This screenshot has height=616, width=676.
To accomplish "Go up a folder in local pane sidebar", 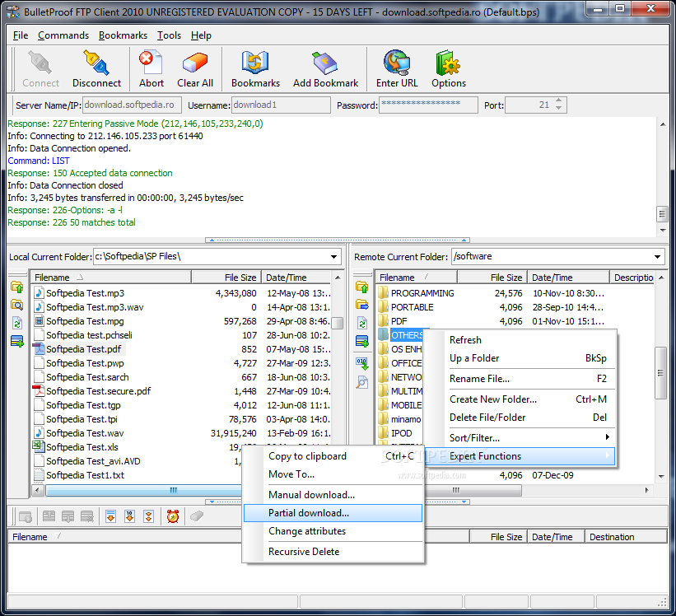I will pos(16,287).
